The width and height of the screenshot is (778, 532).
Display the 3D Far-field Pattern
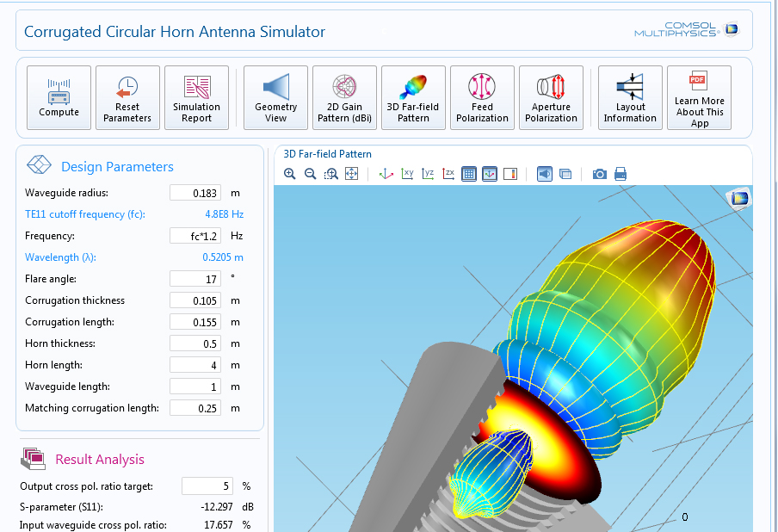coord(413,96)
